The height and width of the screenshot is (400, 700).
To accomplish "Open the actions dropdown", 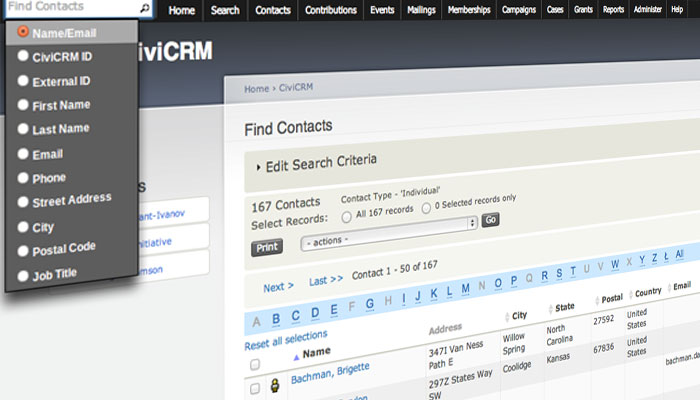I will [x=389, y=233].
